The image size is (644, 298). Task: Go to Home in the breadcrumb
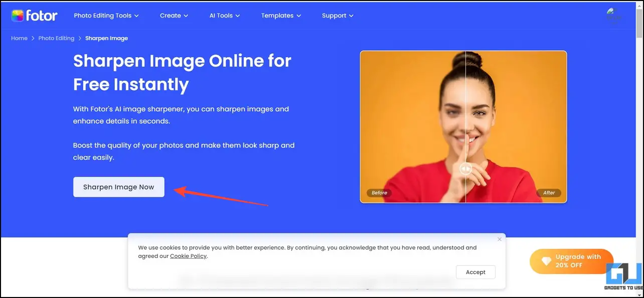pos(19,38)
